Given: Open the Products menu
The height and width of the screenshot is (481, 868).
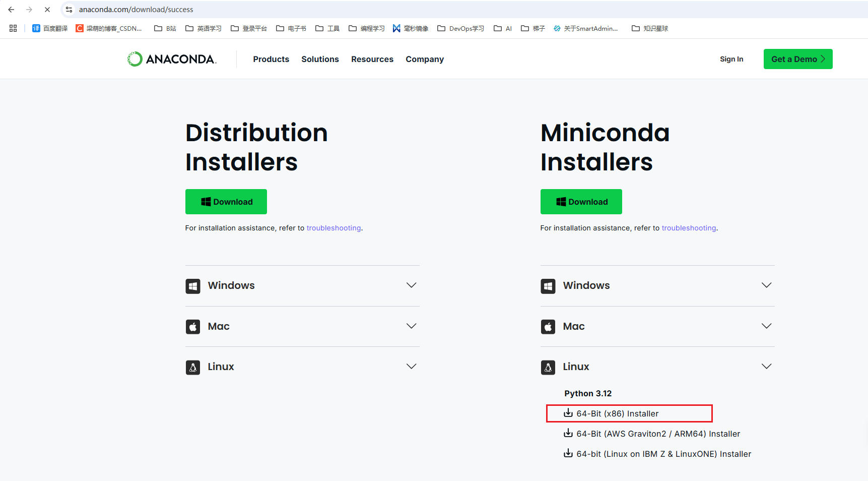Looking at the screenshot, I should click(271, 59).
